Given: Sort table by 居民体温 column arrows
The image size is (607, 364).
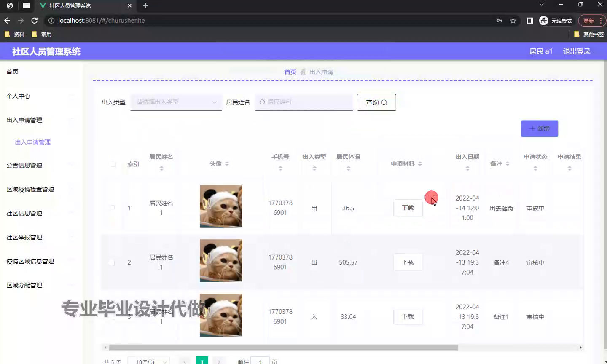Looking at the screenshot, I should pos(349,168).
